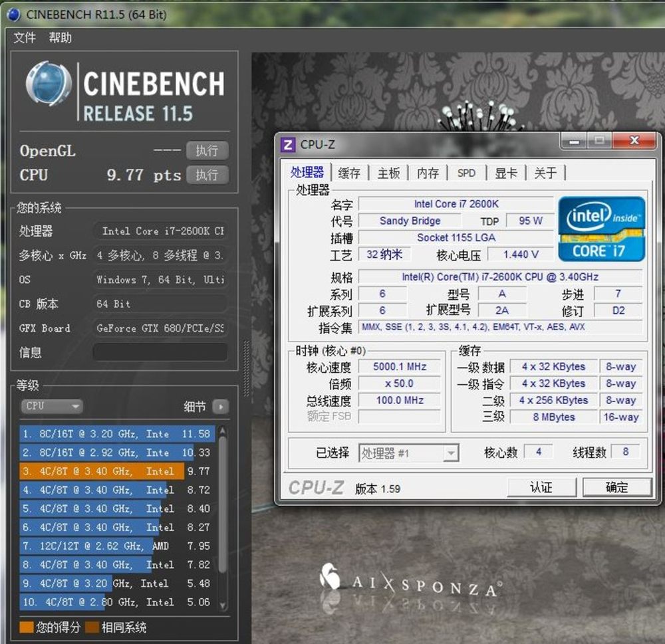Run the CPU benchmark with 执行
The height and width of the screenshot is (644, 665).
pos(207,175)
